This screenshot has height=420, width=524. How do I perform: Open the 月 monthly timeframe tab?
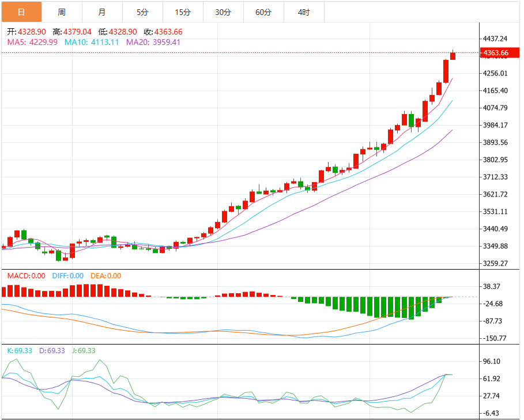[x=102, y=12]
